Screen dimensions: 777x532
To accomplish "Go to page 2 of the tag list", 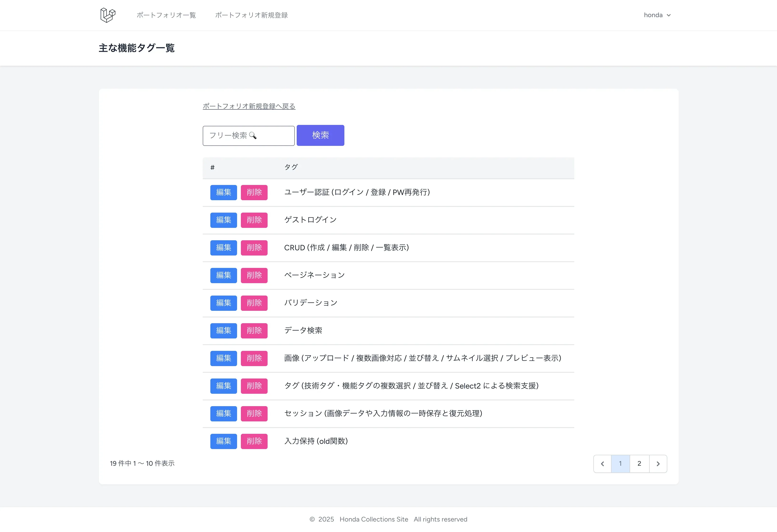I will point(639,464).
